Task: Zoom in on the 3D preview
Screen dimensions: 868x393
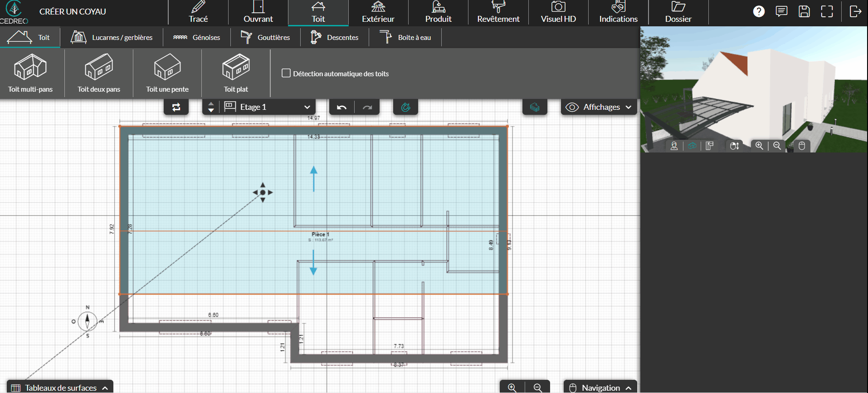Action: click(759, 146)
